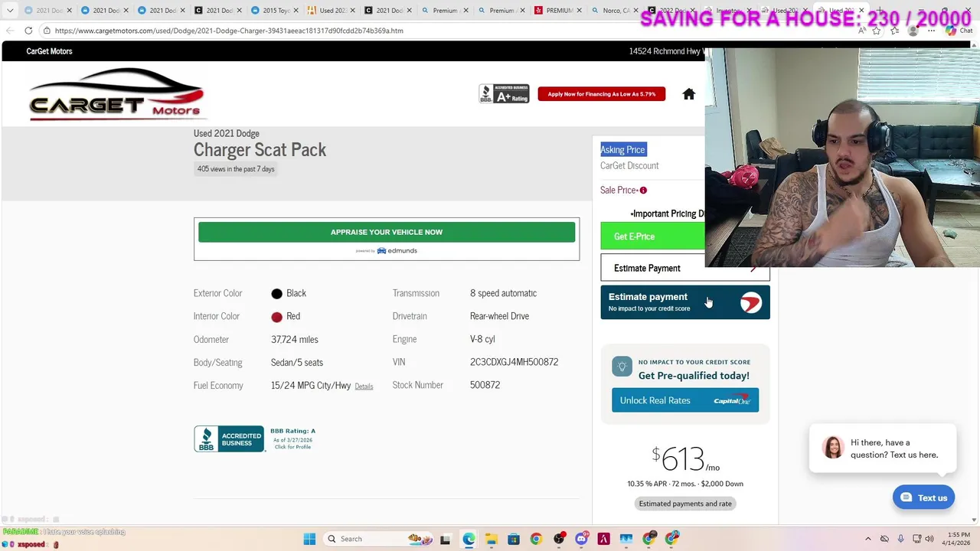Image resolution: width=980 pixels, height=551 pixels.
Task: Click the Windows taskbar Search box
Action: pos(379,539)
